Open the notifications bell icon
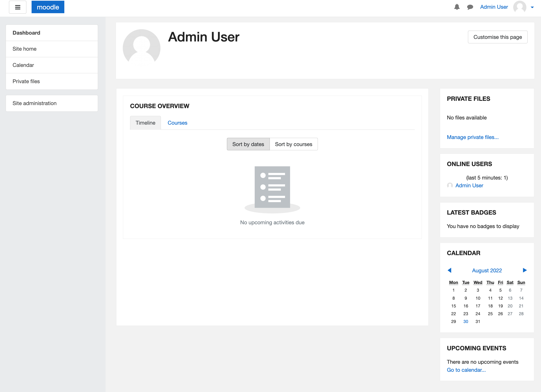This screenshot has height=392, width=541. point(457,7)
